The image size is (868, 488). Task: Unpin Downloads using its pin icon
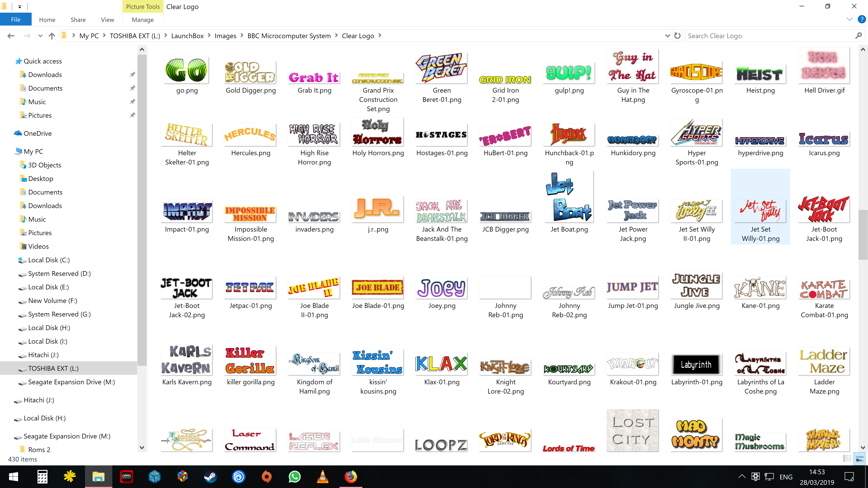[x=132, y=74]
